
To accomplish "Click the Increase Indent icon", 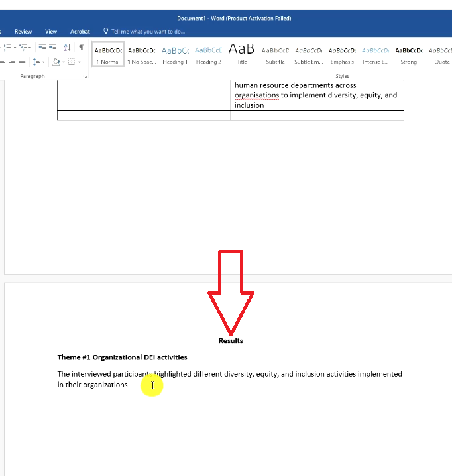I will pyautogui.click(x=52, y=48).
